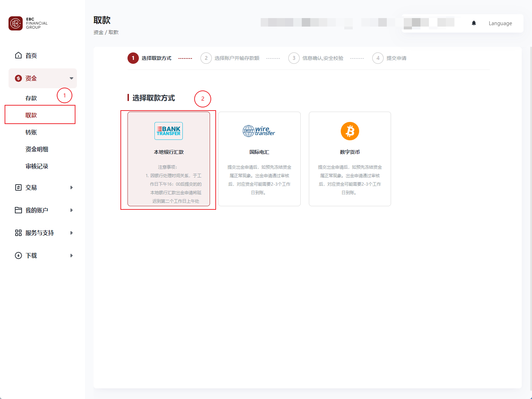Click the 注意事项 note text
Viewport: 532px width, 399px height.
(x=168, y=167)
